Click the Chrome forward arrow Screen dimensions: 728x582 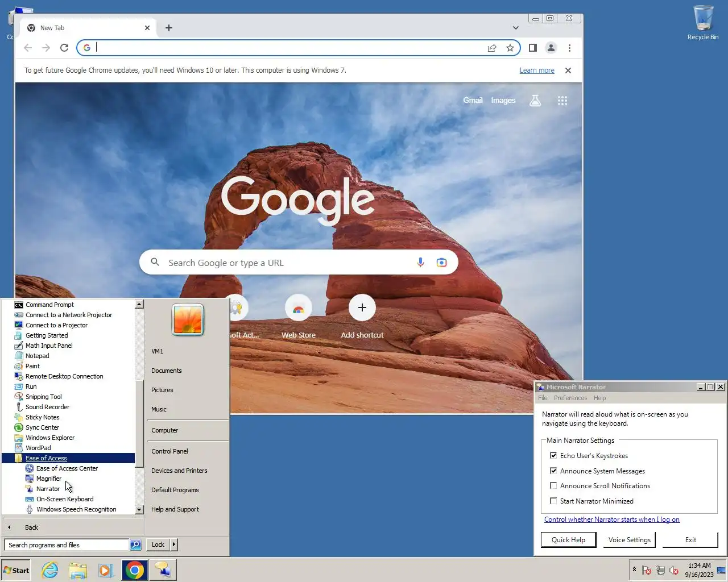(46, 48)
